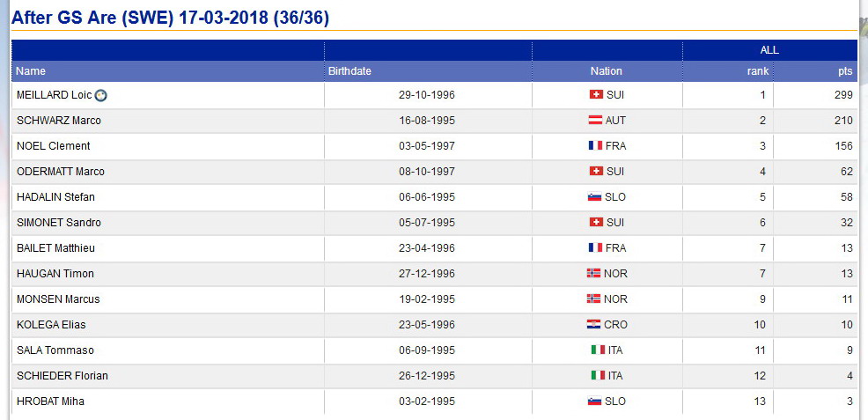Sort table by Name column header
868x420 pixels.
[x=31, y=71]
